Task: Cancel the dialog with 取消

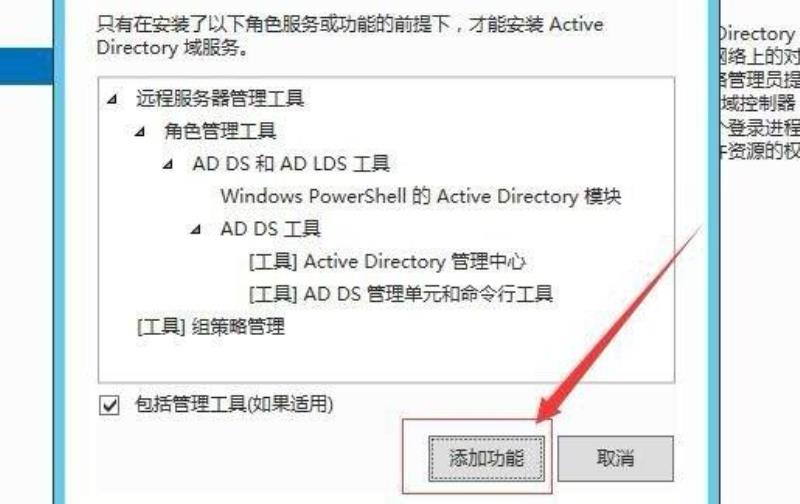Action: point(615,458)
